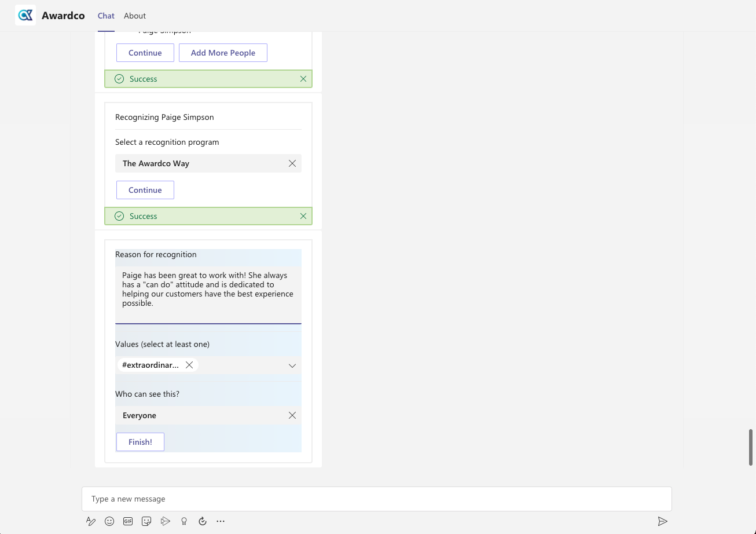The image size is (756, 534).
Task: Click the paper plane icon beside the sticker icon
Action: tap(166, 521)
